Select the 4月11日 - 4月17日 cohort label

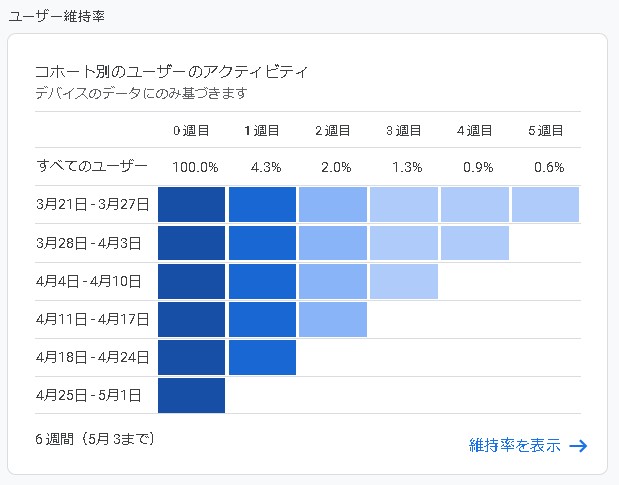coord(91,319)
